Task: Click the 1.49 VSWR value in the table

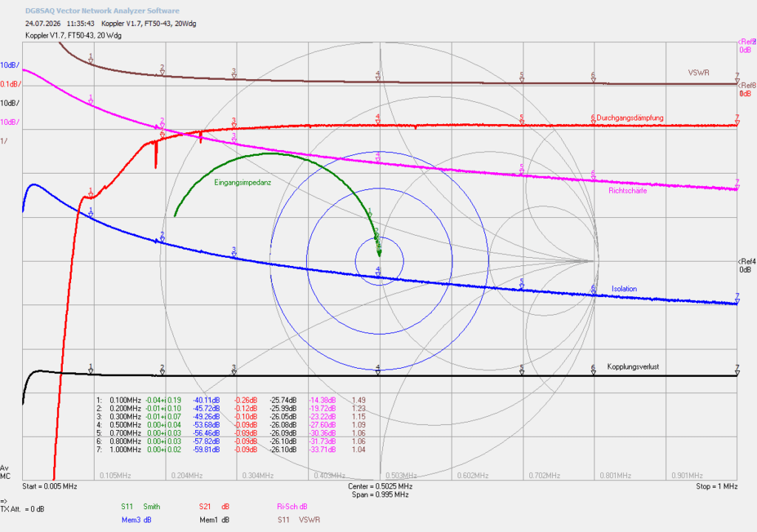Action: (x=359, y=400)
